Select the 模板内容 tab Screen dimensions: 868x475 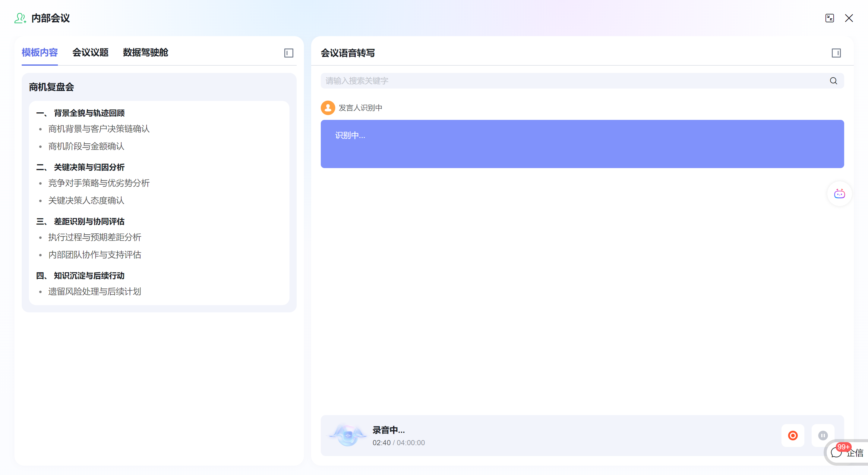click(40, 52)
